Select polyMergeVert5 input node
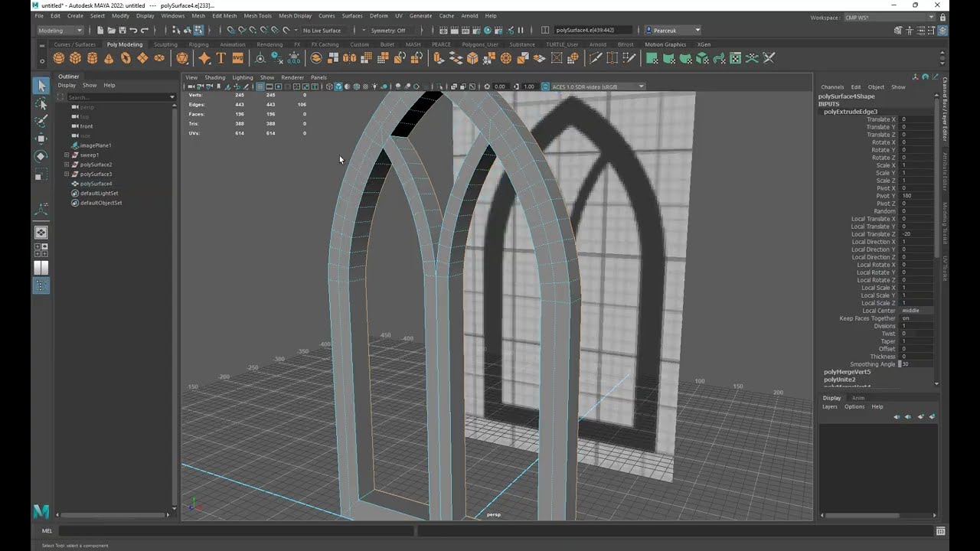The image size is (980, 551). tap(847, 372)
